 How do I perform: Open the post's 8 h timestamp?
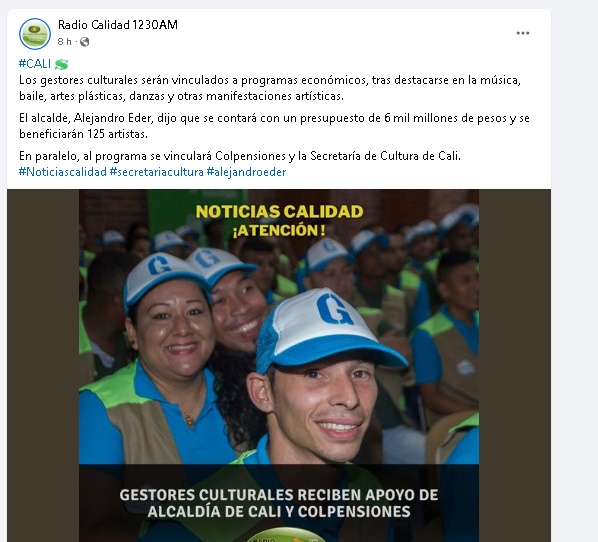click(x=64, y=42)
